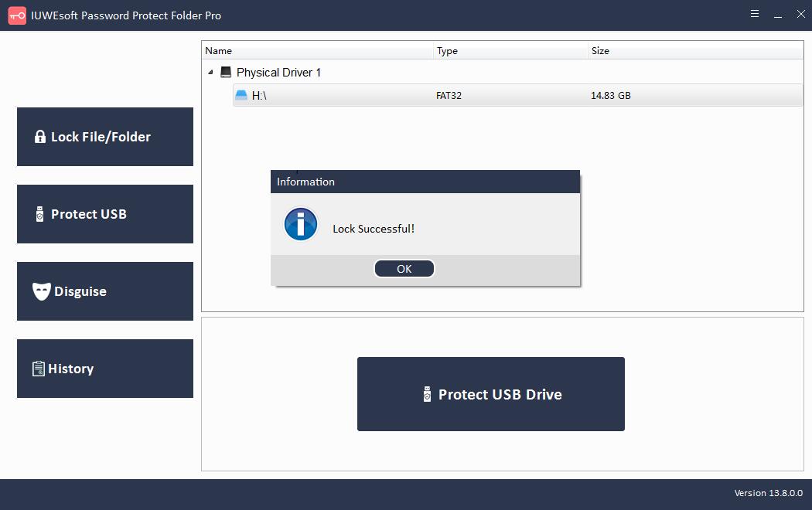Click the mask icon on Disguise
The height and width of the screenshot is (510, 812).
42,291
